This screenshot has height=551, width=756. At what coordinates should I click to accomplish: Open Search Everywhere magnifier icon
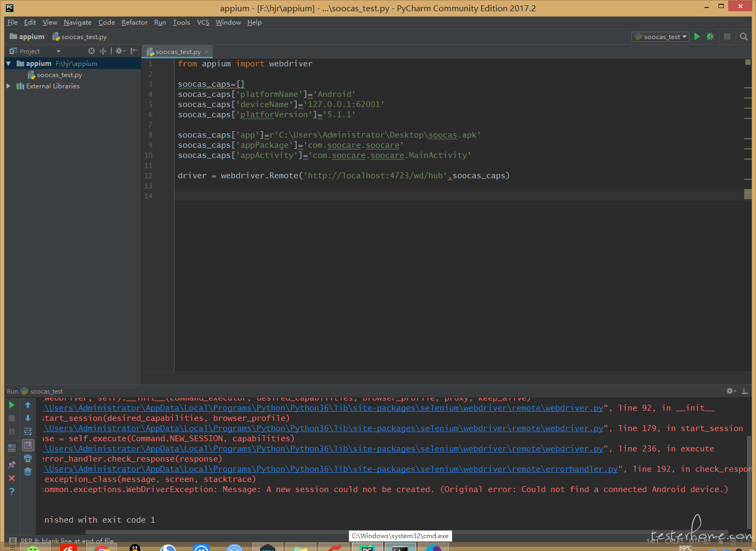pos(744,36)
